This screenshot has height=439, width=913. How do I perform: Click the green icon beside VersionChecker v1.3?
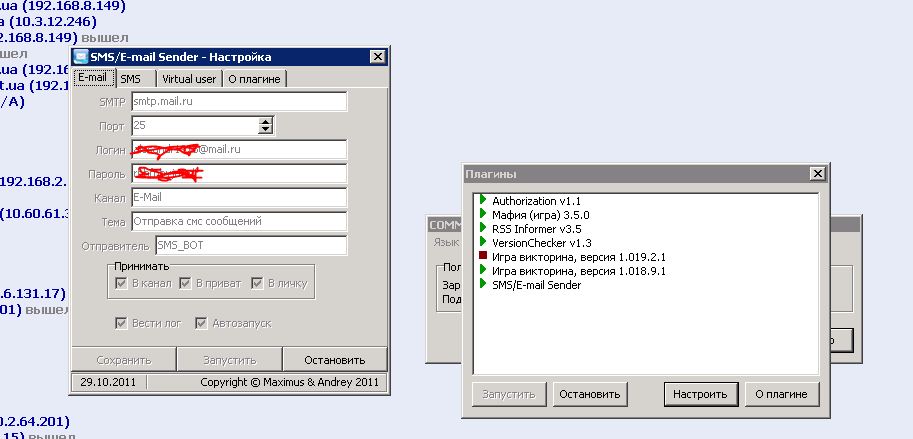tap(483, 243)
